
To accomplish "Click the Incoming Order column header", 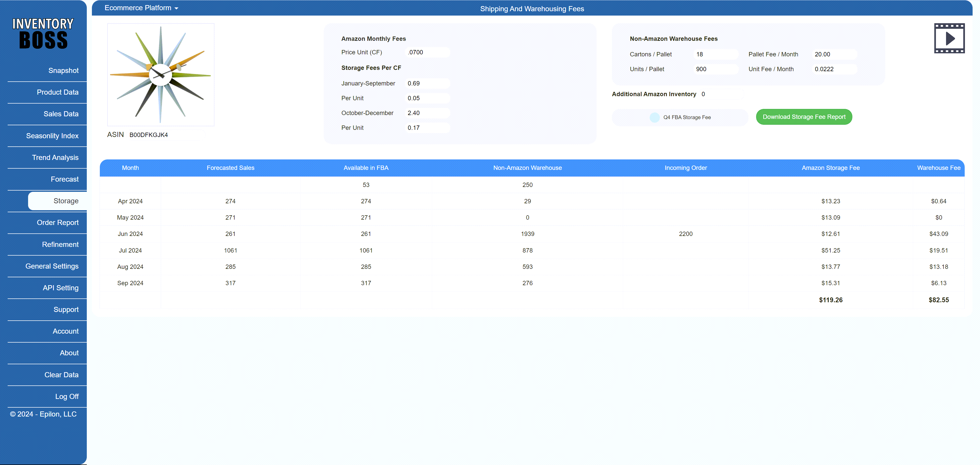I will (x=686, y=168).
